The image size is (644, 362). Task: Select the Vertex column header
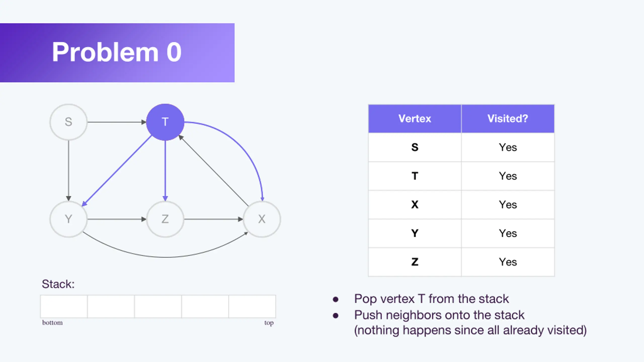pyautogui.click(x=415, y=118)
